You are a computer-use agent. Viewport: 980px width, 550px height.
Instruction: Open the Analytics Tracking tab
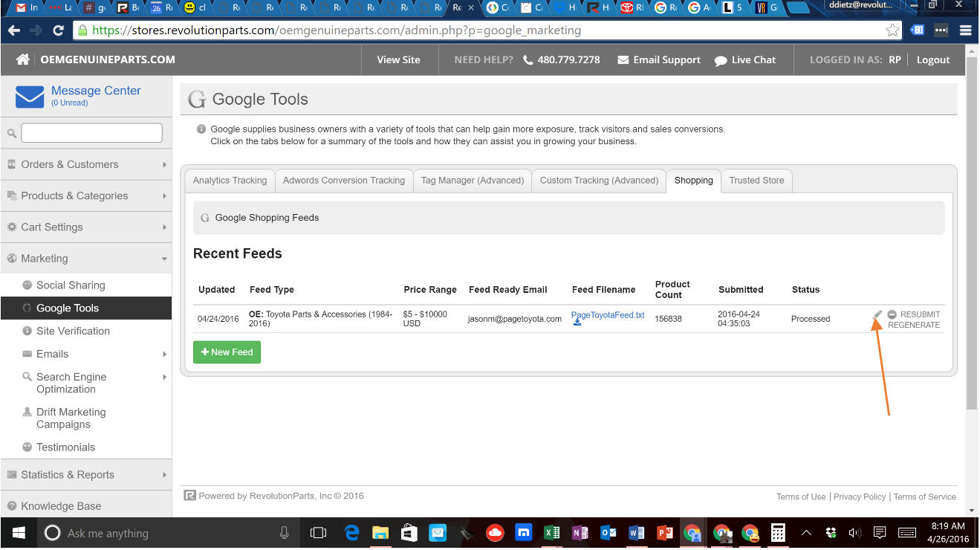[230, 181]
